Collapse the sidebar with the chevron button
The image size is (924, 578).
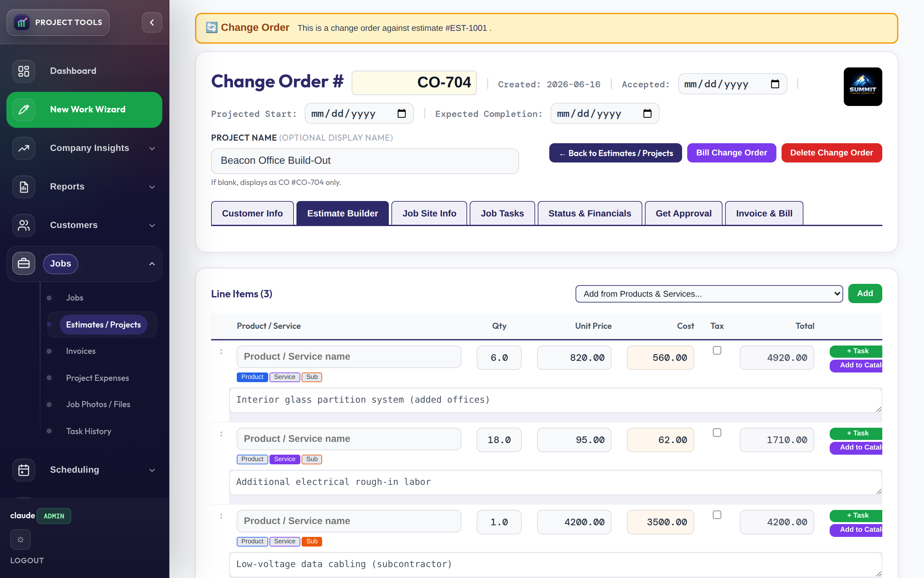(x=152, y=22)
